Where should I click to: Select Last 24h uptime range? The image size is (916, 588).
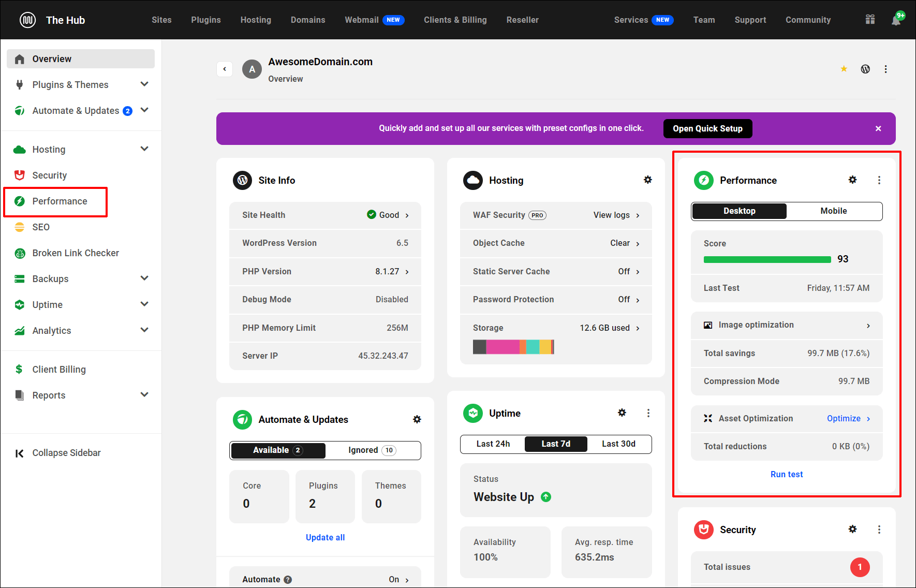(x=493, y=444)
